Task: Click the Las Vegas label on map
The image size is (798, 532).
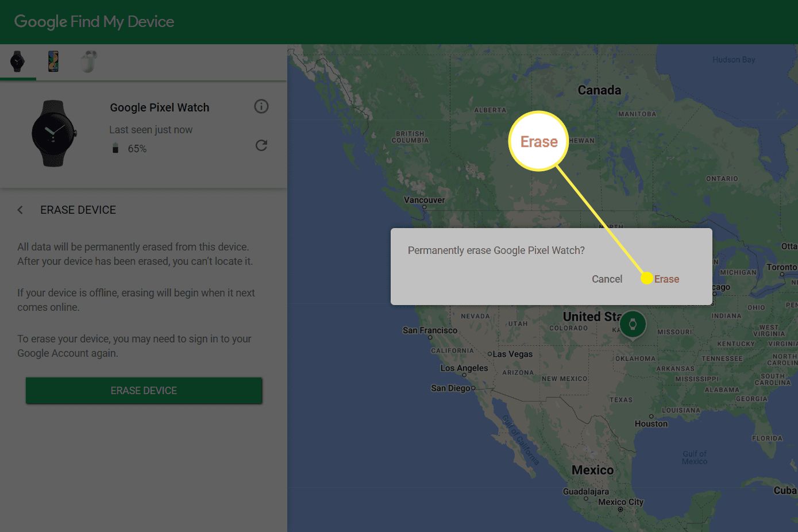Action: pos(512,354)
